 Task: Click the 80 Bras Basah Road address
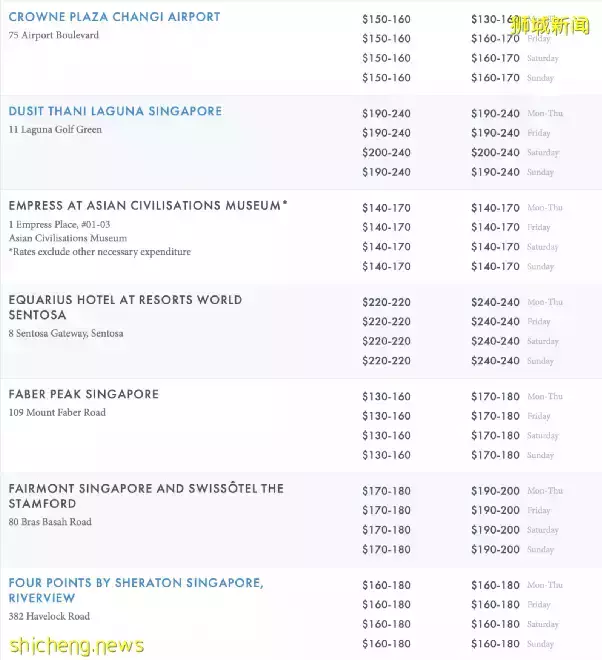pyautogui.click(x=50, y=522)
